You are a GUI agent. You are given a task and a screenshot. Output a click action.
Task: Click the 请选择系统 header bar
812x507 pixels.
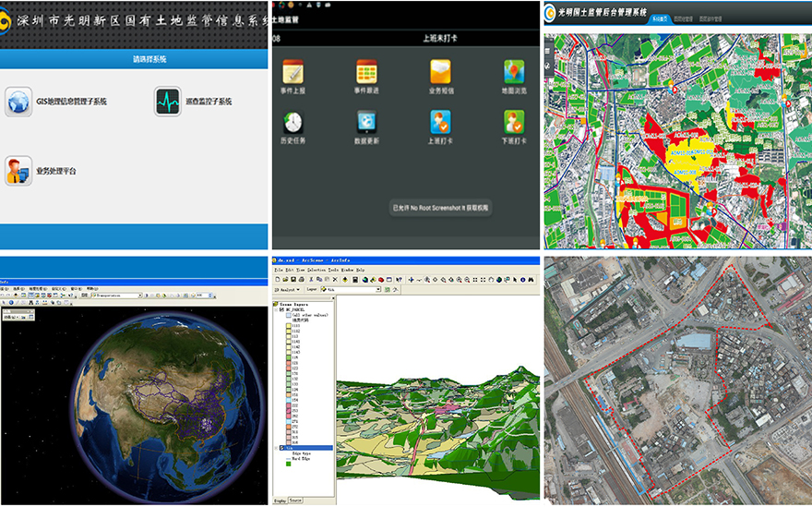pos(134,59)
